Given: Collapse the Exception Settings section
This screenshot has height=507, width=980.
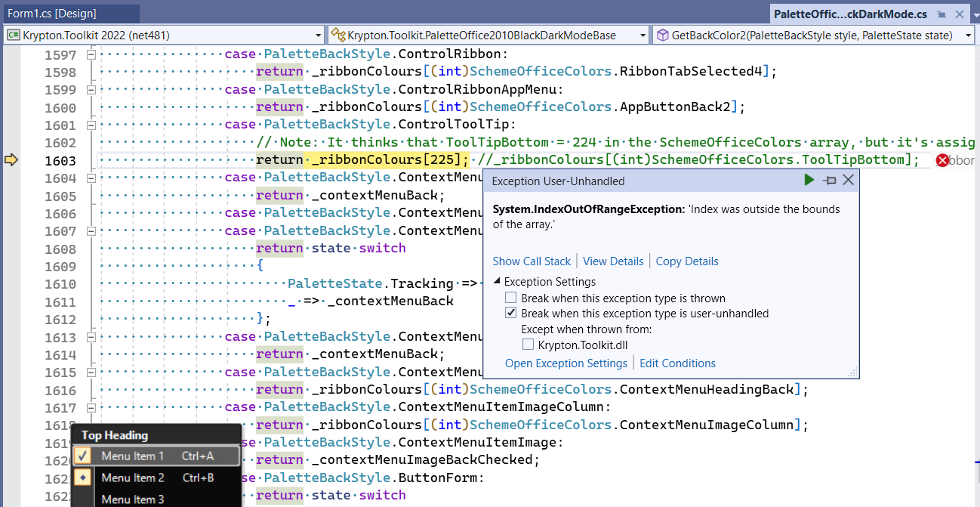Looking at the screenshot, I should click(x=497, y=280).
